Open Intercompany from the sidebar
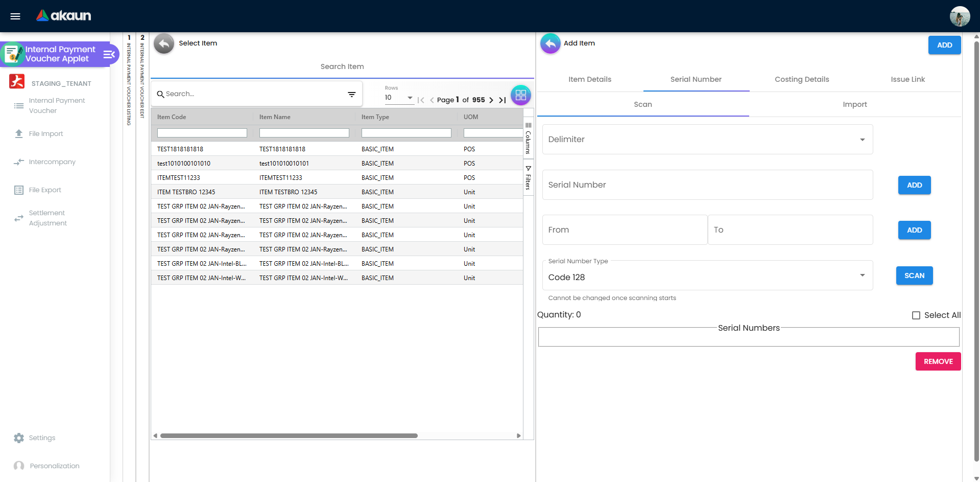 coord(51,162)
